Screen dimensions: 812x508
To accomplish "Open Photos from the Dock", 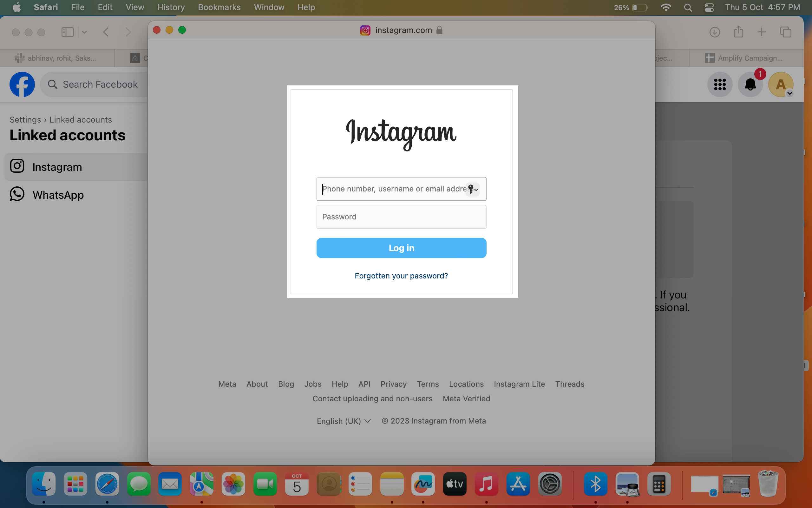I will click(233, 484).
